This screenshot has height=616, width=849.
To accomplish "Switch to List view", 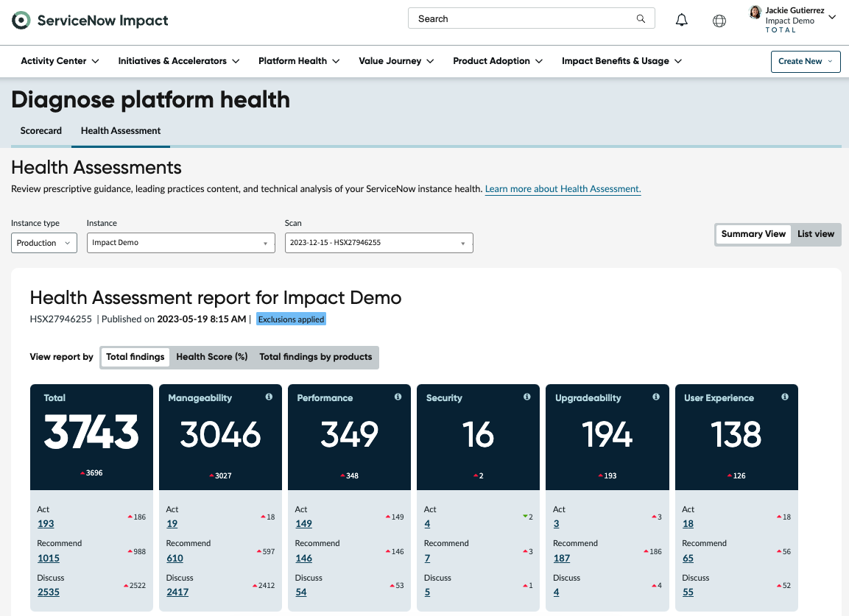I will [815, 234].
